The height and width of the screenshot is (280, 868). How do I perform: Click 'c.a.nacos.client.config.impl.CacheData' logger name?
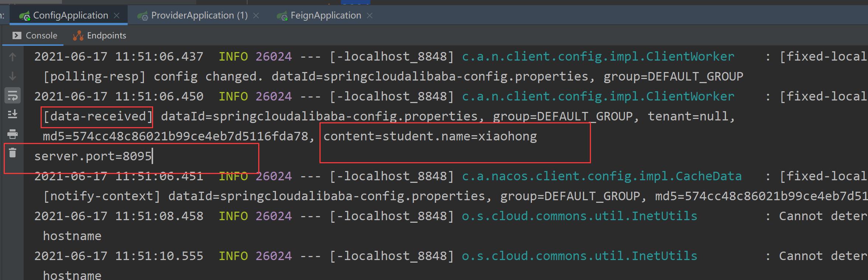point(602,176)
